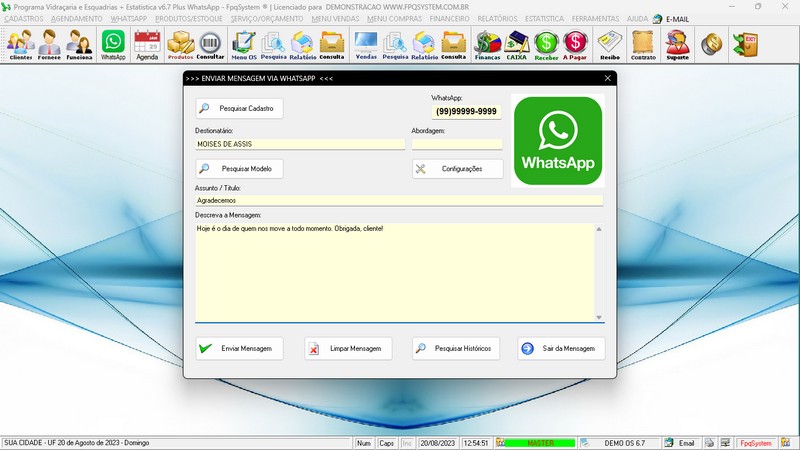Image resolution: width=800 pixels, height=450 pixels.
Task: Click the message scrollbar up arrow
Action: tap(599, 229)
